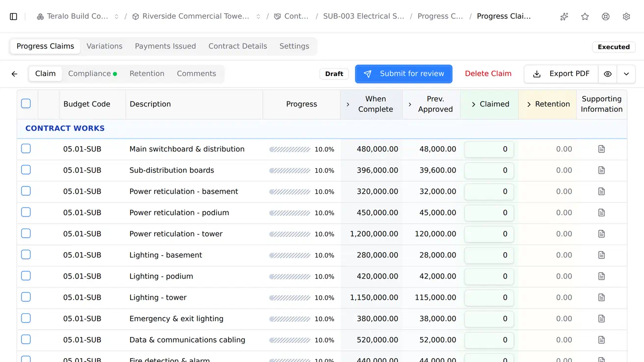Click progress bar for Lighting - tower row
The height and width of the screenshot is (362, 644).
tap(290, 298)
